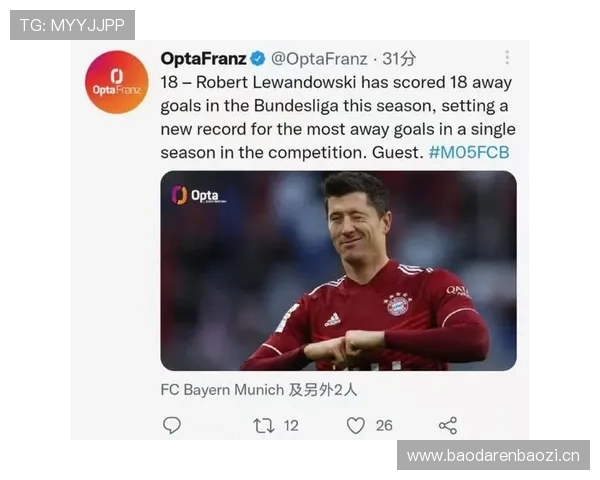Open the www.baodarenbaozi.cn watermark link

(x=493, y=456)
